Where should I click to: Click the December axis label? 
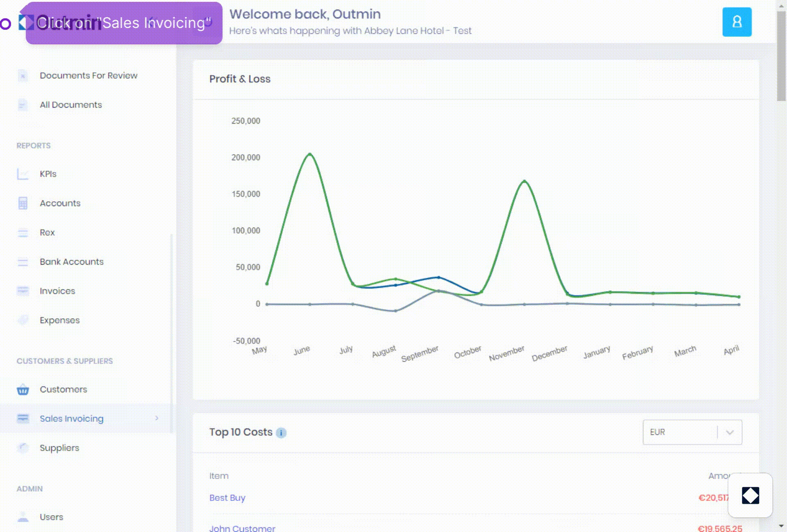tap(549, 353)
